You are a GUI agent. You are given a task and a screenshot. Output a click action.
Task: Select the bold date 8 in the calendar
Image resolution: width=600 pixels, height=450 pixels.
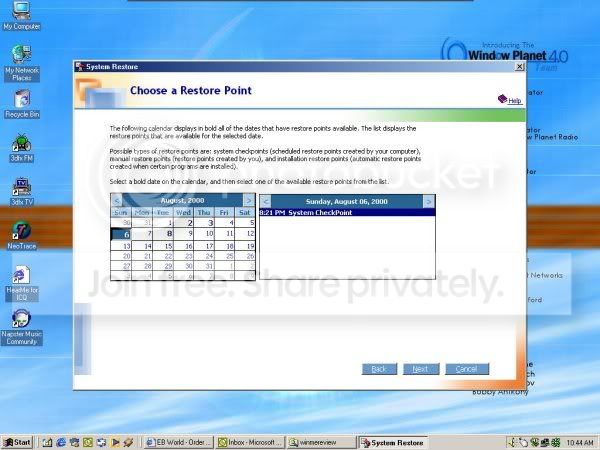(x=163, y=234)
